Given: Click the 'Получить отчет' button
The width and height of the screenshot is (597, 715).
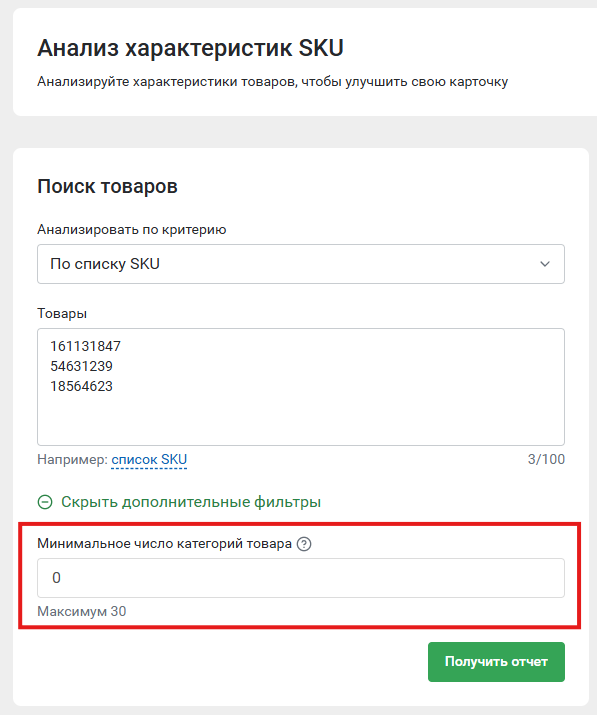Looking at the screenshot, I should pos(496,662).
